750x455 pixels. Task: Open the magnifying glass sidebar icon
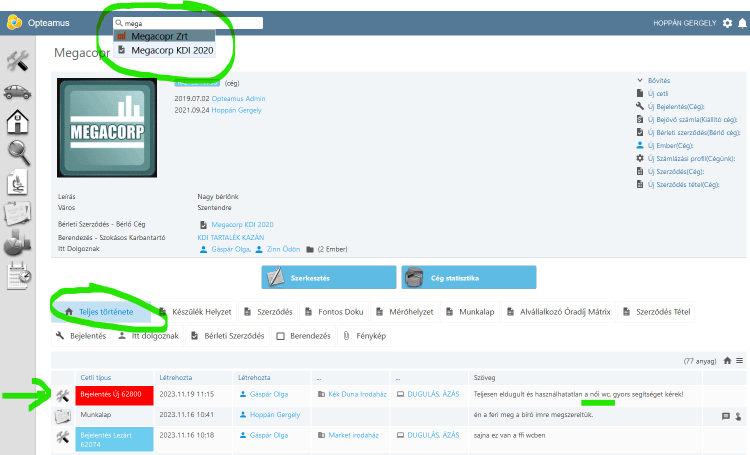[x=18, y=152]
